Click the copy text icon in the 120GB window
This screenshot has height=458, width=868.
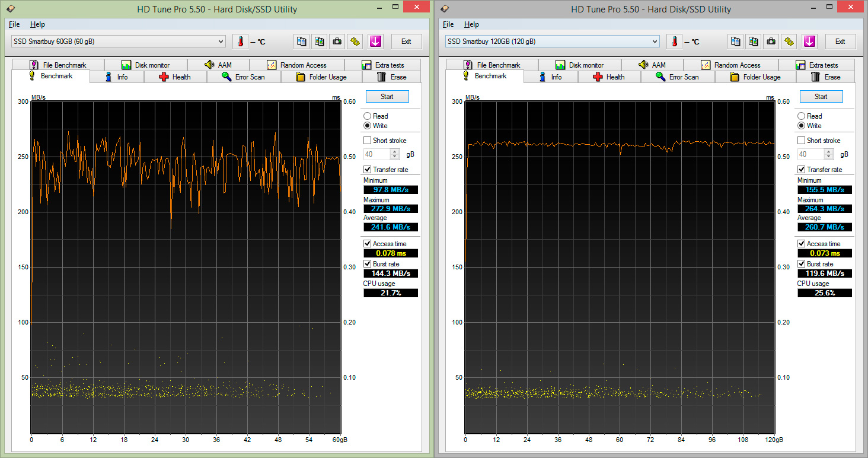click(735, 42)
